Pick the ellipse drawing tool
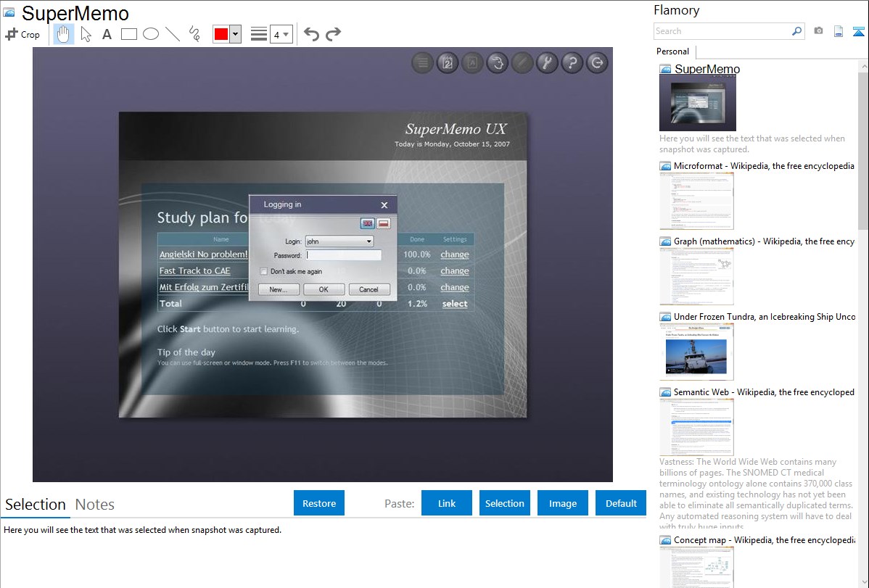Image resolution: width=869 pixels, height=588 pixels. pyautogui.click(x=151, y=34)
